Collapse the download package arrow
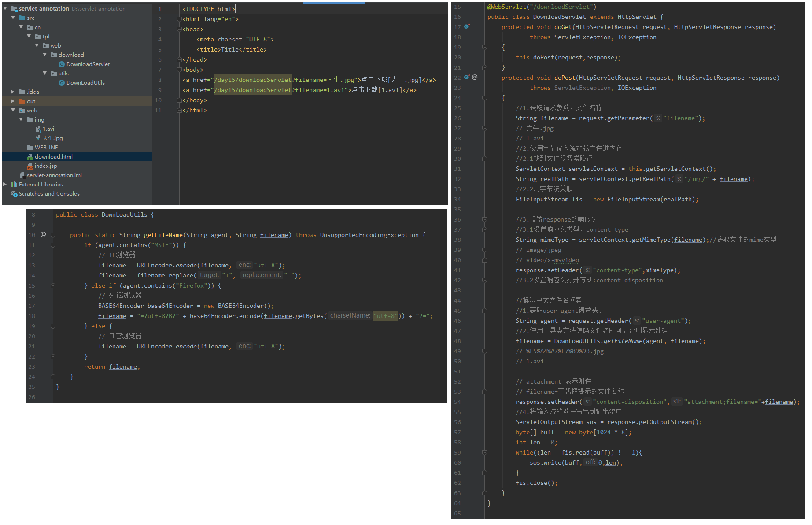 tap(45, 55)
